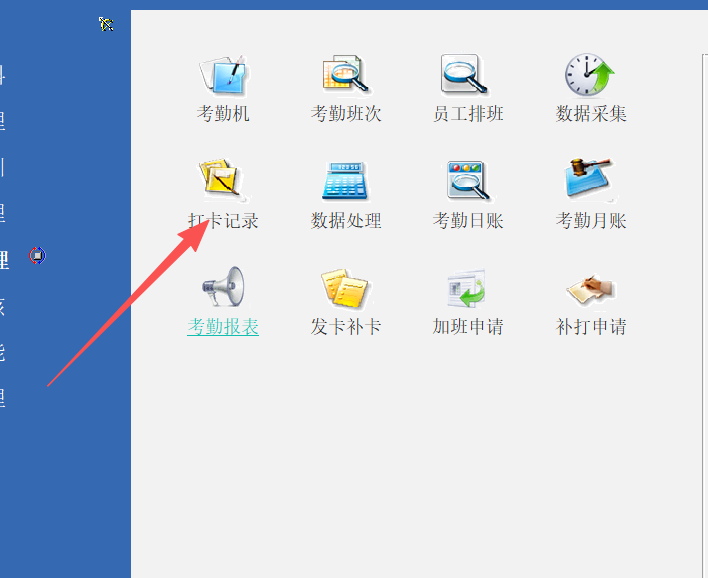Open the 考勤日账 magnifier icon
The width and height of the screenshot is (708, 578).
click(467, 180)
